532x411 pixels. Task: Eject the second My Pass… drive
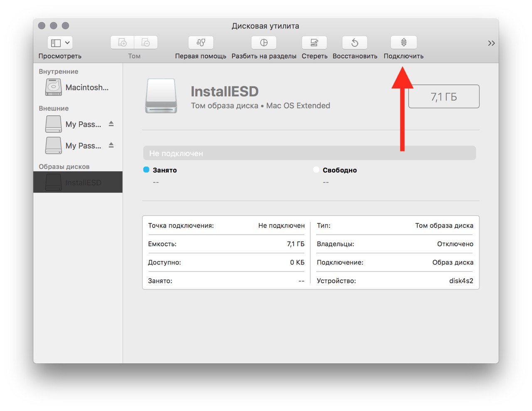click(x=111, y=145)
